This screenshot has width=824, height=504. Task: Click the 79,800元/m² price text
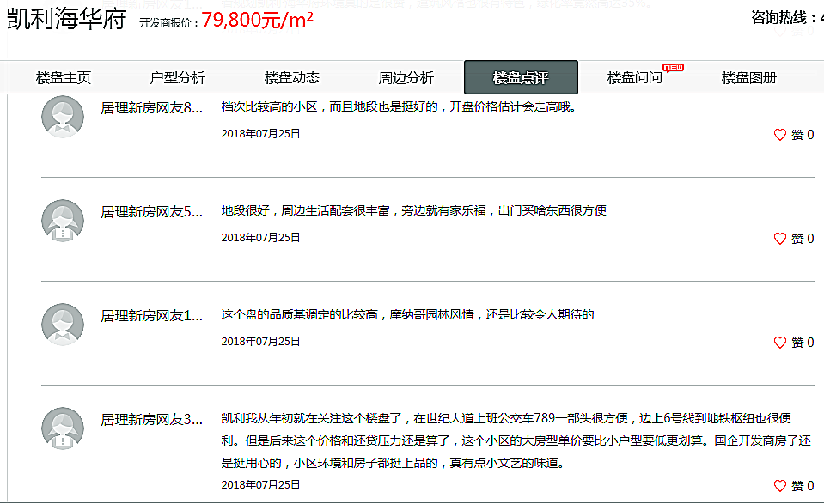257,21
